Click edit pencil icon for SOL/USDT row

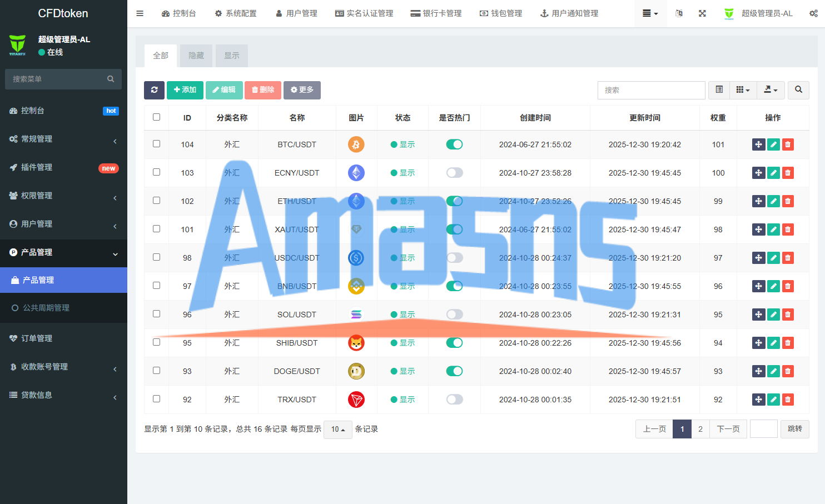click(x=773, y=315)
